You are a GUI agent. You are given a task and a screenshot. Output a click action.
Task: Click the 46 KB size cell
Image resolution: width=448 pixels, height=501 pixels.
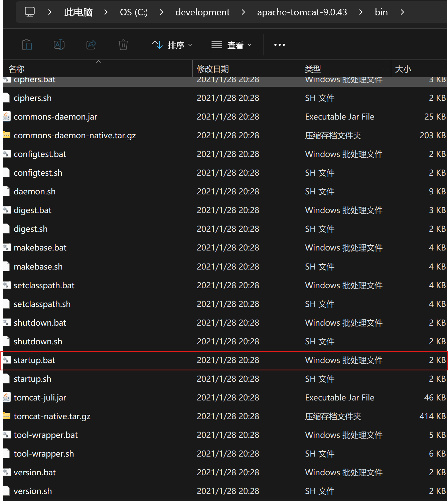(x=435, y=397)
